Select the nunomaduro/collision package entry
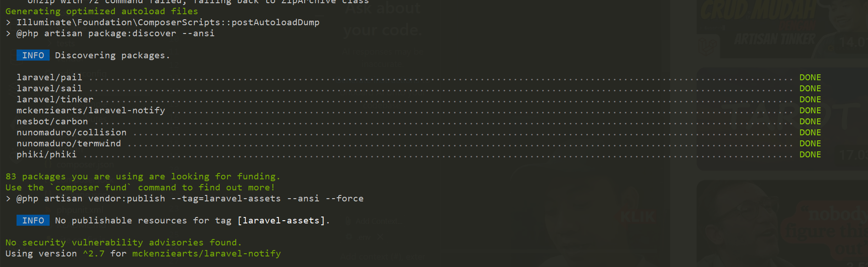The image size is (868, 267). pyautogui.click(x=71, y=133)
